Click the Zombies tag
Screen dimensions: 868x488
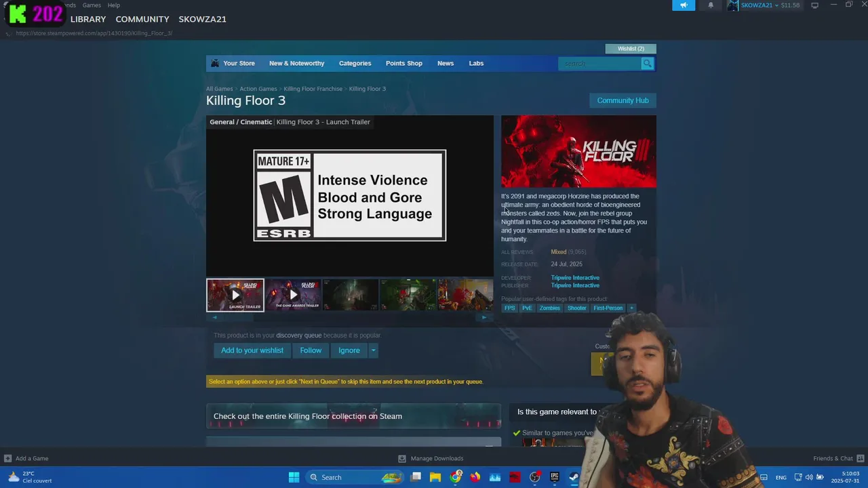click(550, 308)
